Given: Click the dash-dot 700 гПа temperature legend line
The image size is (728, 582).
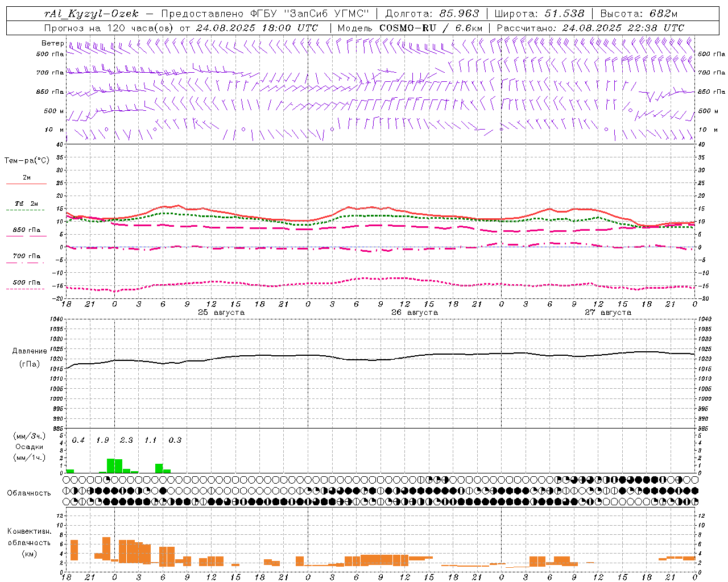Looking at the screenshot, I should 26,262.
